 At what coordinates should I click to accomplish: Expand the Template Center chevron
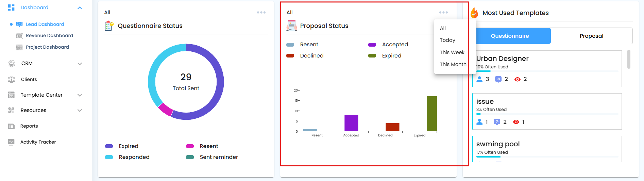pyautogui.click(x=80, y=95)
